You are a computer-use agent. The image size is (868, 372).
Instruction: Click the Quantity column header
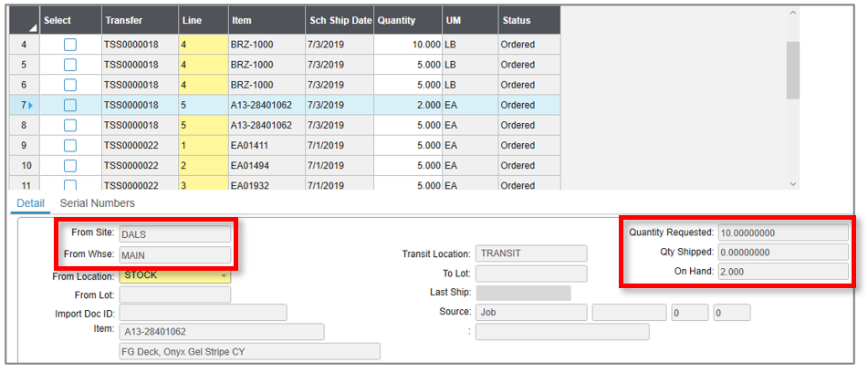[408, 20]
